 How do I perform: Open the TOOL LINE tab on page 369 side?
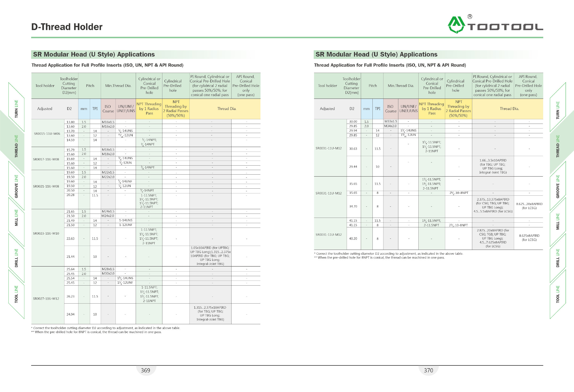click(16, 294)
